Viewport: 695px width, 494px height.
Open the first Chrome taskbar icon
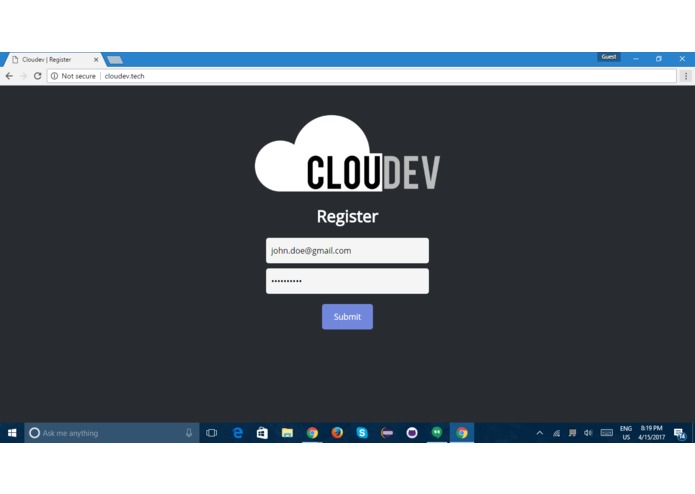tap(312, 433)
